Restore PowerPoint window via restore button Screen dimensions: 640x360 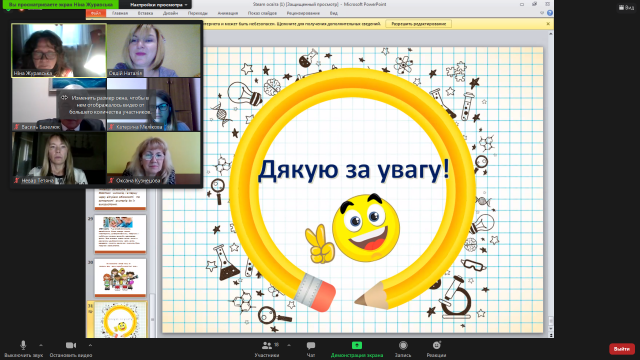point(534,4)
